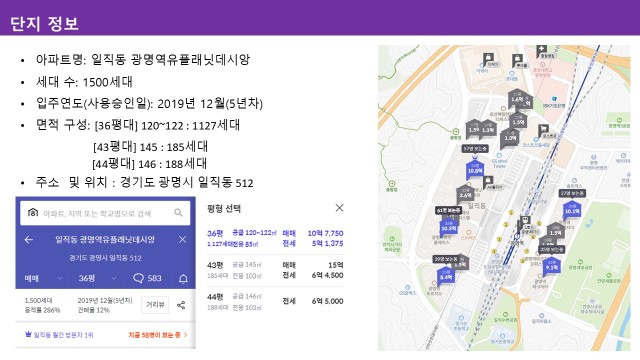640x360 pixels.
Task: Open the 지금 58명이 보는 중 link
Action: pyautogui.click(x=158, y=335)
